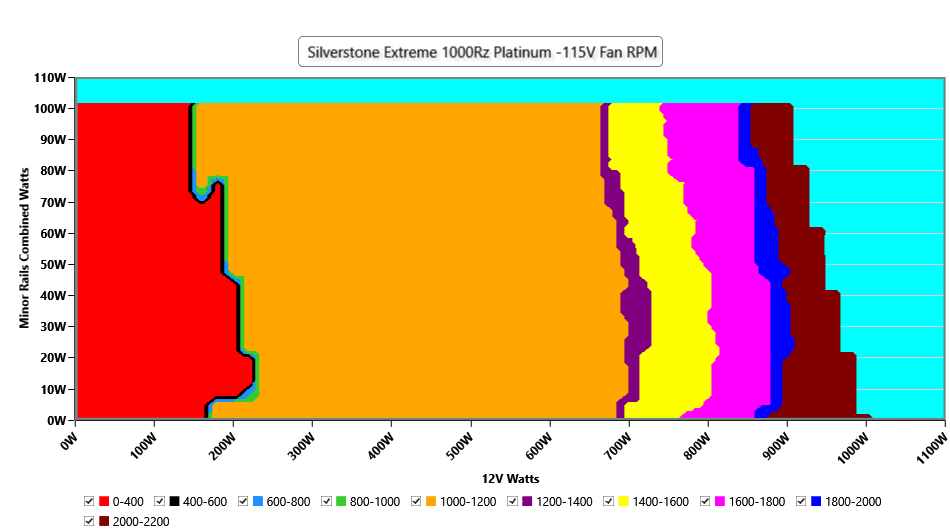The image size is (950, 530).
Task: Click the magenta 1600-1800 legend swatch
Action: coord(720,502)
